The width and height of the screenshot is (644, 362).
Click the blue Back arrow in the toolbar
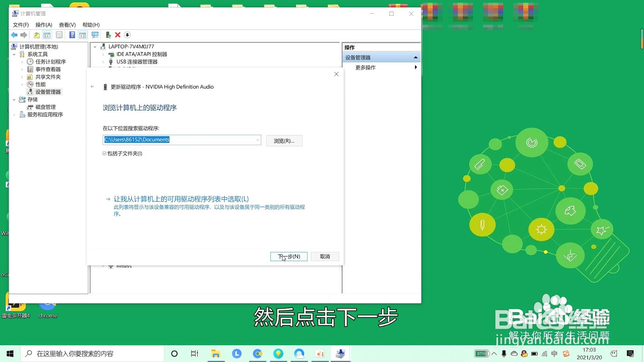[x=14, y=35]
